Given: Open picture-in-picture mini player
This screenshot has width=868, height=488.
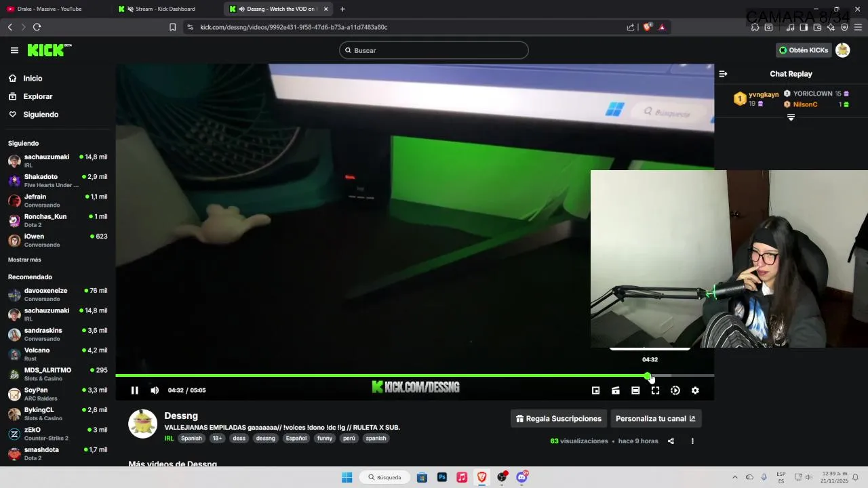Looking at the screenshot, I should pyautogui.click(x=595, y=390).
